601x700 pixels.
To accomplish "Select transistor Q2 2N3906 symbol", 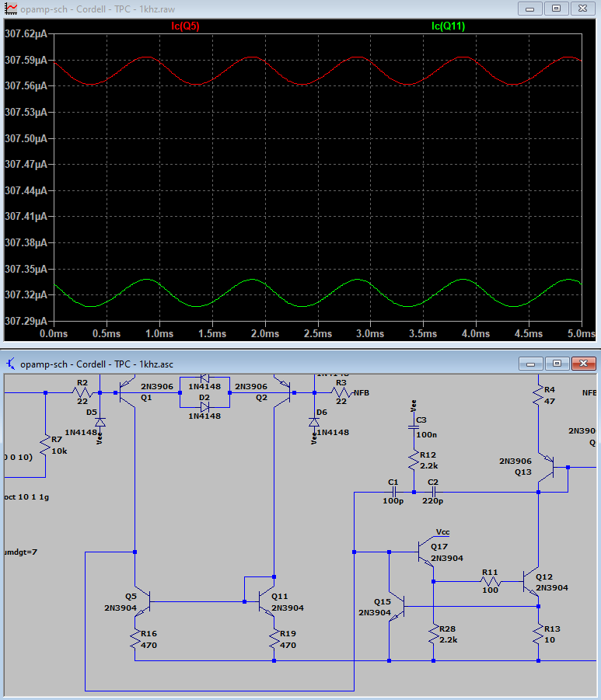I will point(282,392).
